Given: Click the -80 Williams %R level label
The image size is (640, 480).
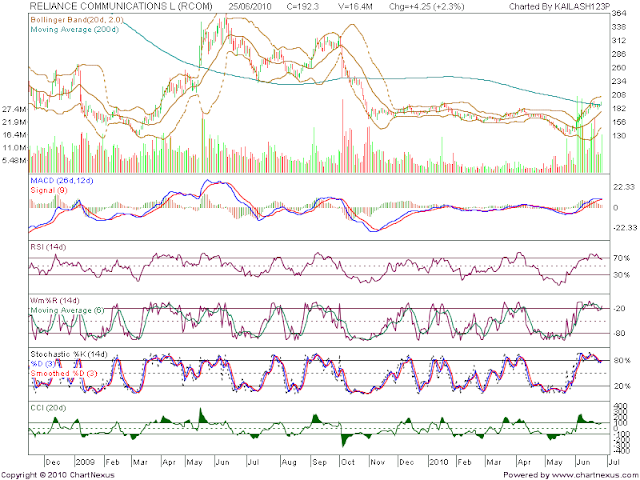Looking at the screenshot, I should click(x=620, y=333).
